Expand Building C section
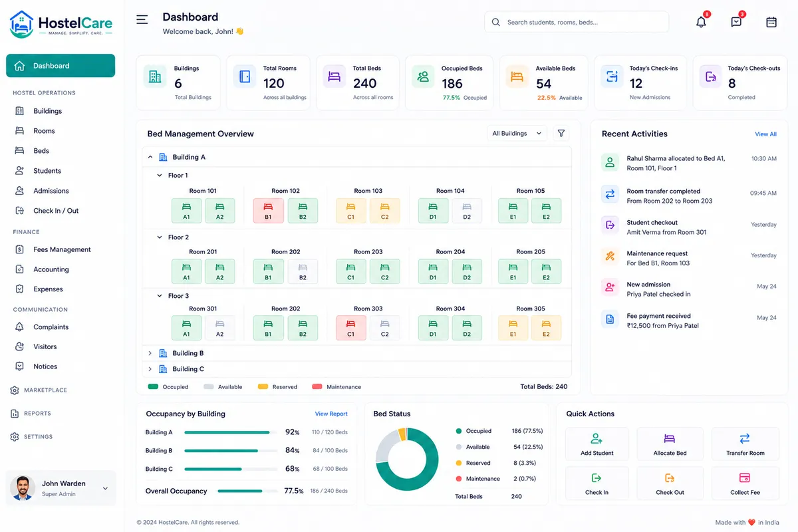The image size is (798, 532). 150,369
